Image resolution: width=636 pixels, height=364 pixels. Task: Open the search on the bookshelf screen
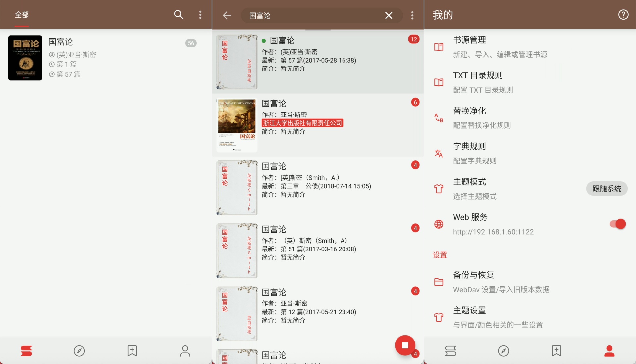click(x=179, y=15)
